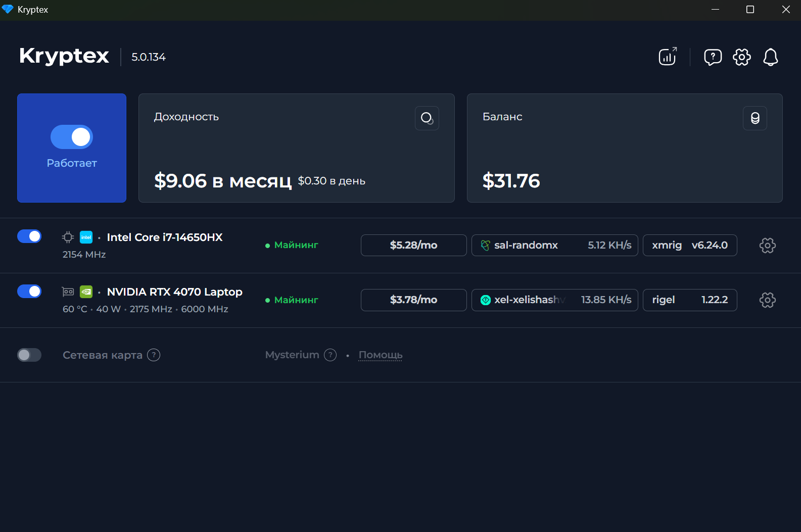Click the Доходность card title
Image resolution: width=801 pixels, height=532 pixels.
186,117
